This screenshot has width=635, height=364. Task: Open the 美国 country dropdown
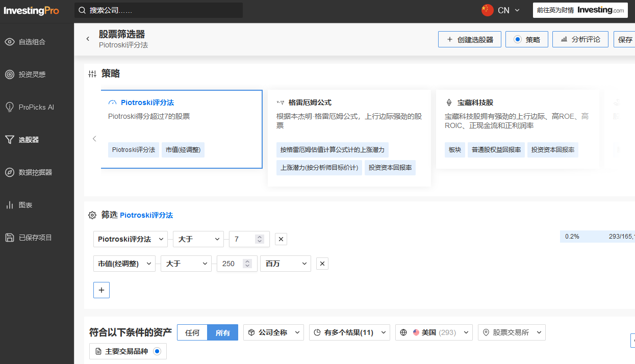[434, 332]
